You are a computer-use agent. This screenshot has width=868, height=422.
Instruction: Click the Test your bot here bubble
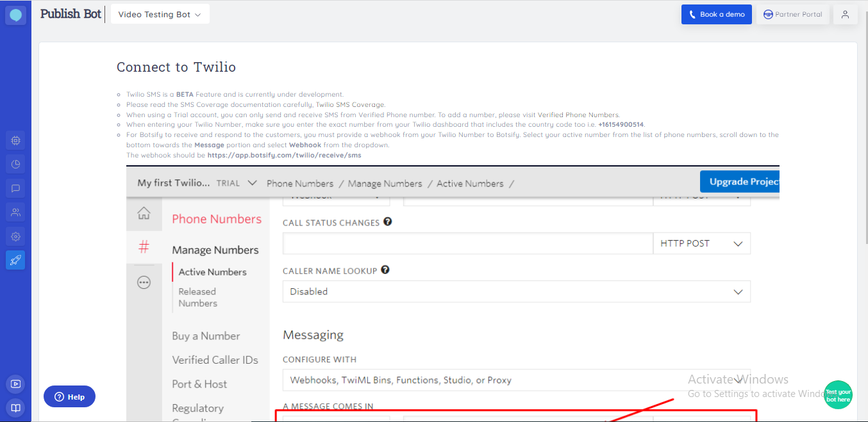coord(838,395)
